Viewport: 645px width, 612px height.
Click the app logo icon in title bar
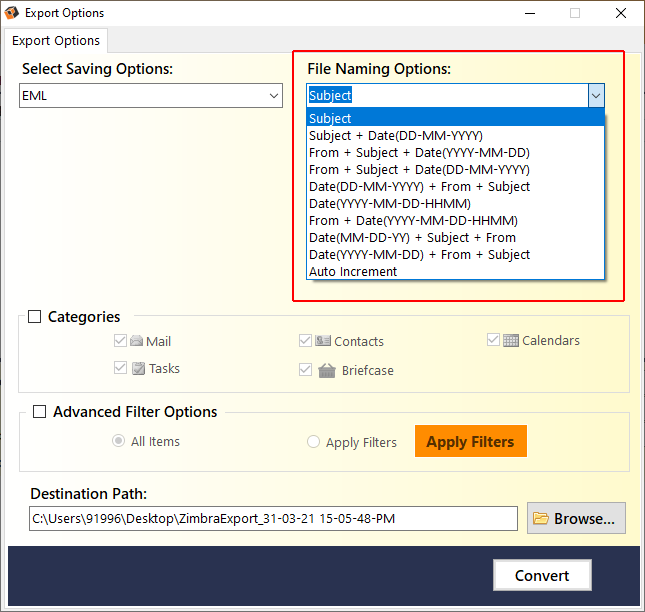pos(12,13)
